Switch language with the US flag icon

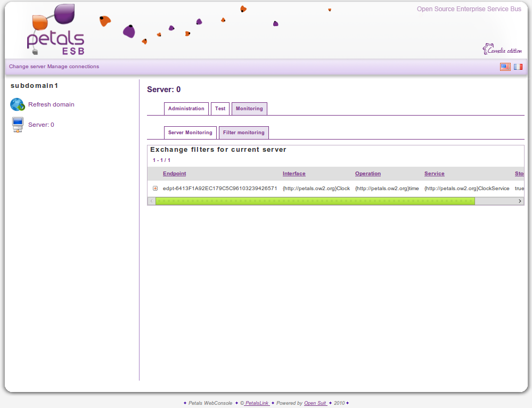pos(505,67)
